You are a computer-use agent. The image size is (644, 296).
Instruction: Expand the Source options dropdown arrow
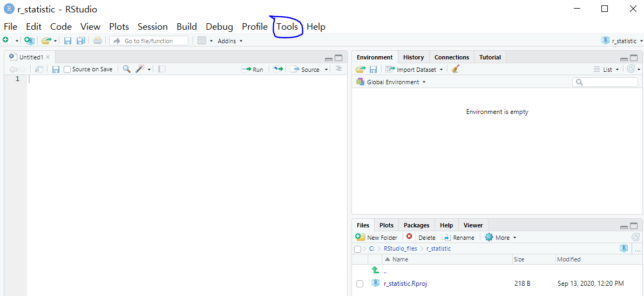point(327,70)
